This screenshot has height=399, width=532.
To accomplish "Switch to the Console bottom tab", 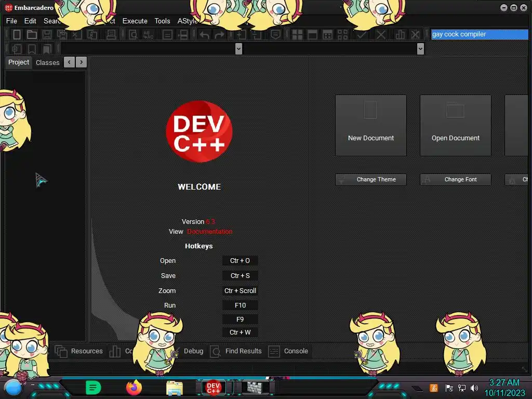I will (288, 351).
